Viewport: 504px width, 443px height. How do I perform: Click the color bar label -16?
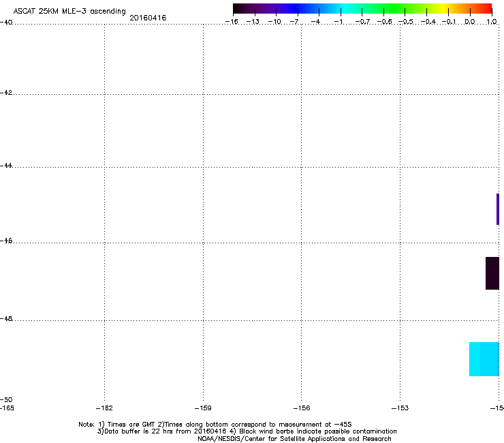coord(232,22)
